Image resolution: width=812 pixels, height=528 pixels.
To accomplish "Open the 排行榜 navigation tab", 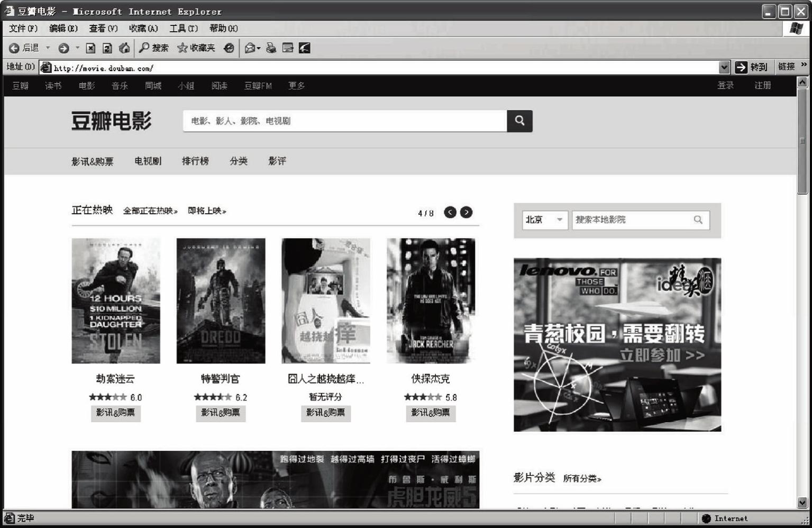I will pos(195,161).
